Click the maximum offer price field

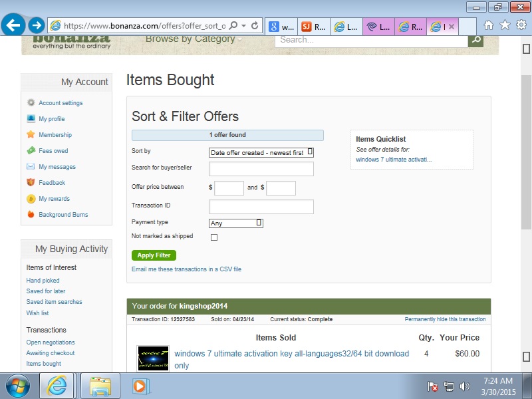coord(281,188)
